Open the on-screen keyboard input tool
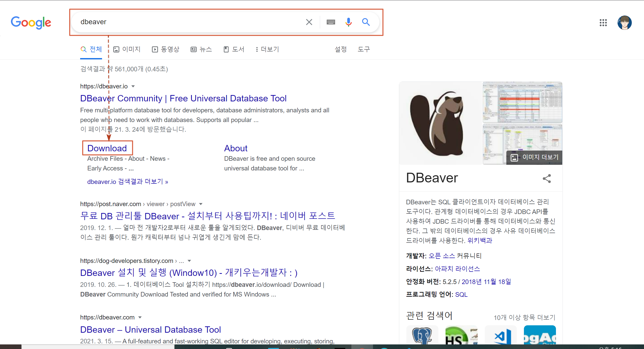This screenshot has height=349, width=644. click(331, 22)
